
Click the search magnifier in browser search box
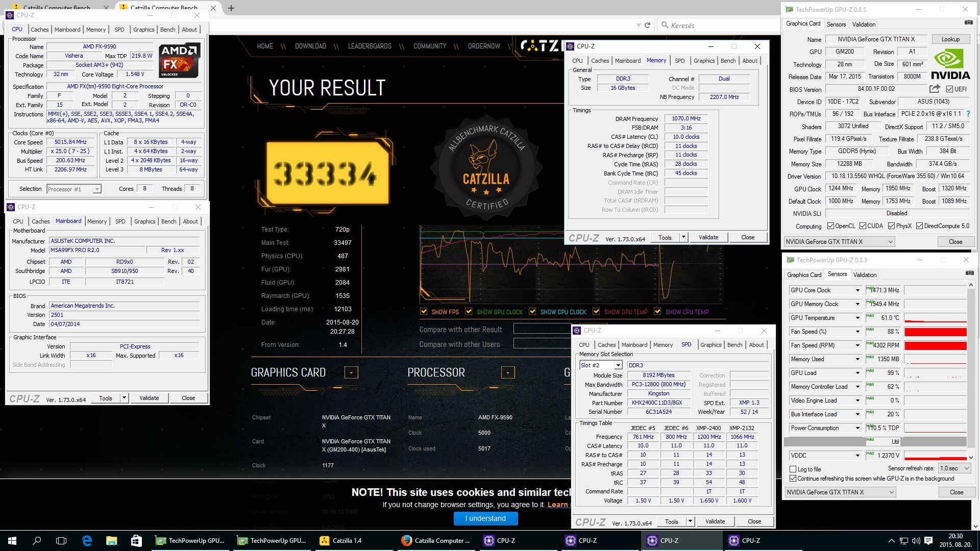pyautogui.click(x=665, y=25)
